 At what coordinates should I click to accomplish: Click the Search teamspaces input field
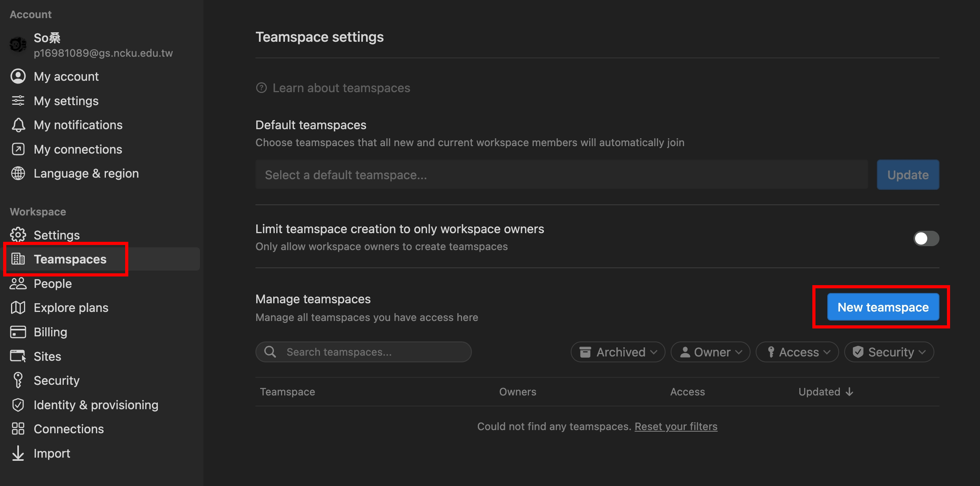click(370, 352)
